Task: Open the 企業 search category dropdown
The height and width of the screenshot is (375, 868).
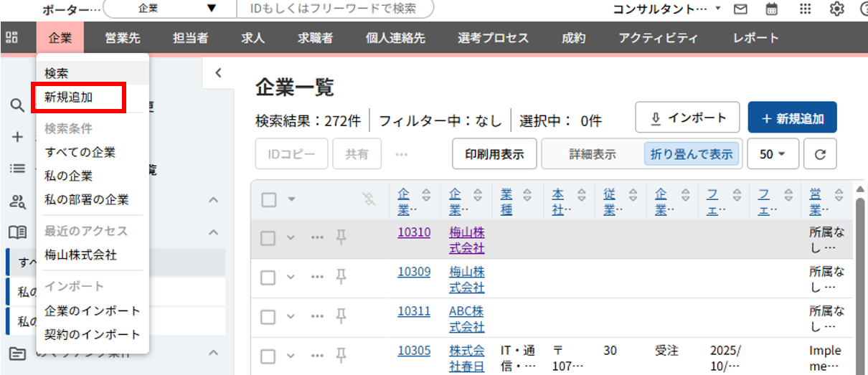Action: pos(169,9)
